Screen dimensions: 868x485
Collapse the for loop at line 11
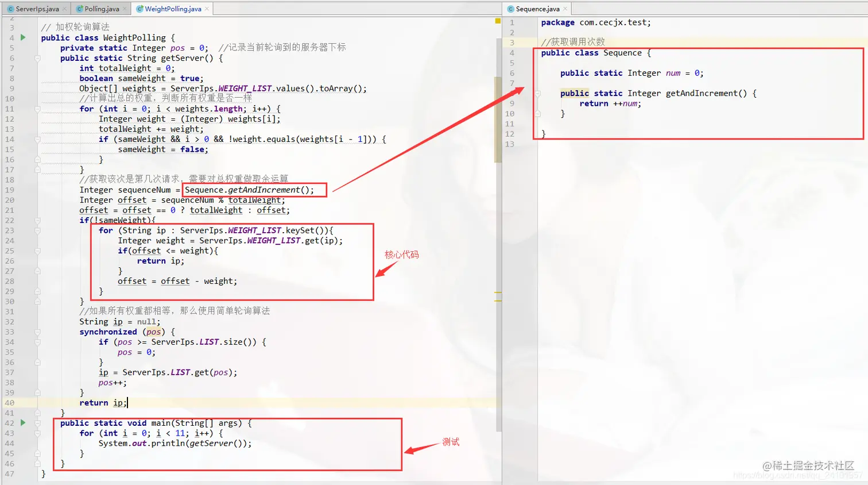(37, 109)
